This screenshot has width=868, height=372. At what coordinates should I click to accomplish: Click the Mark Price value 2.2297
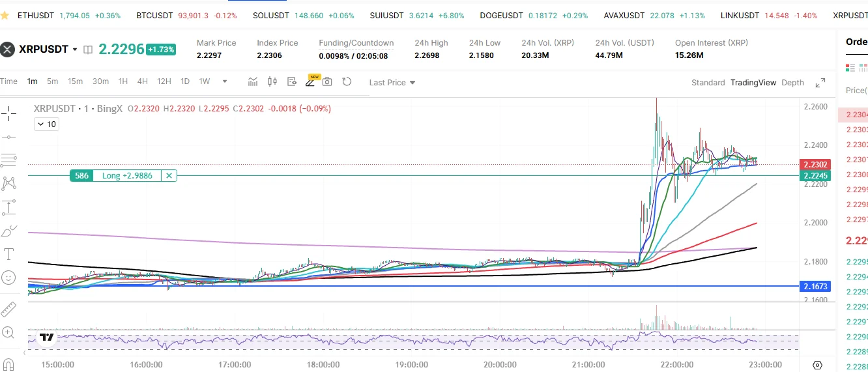tap(209, 55)
